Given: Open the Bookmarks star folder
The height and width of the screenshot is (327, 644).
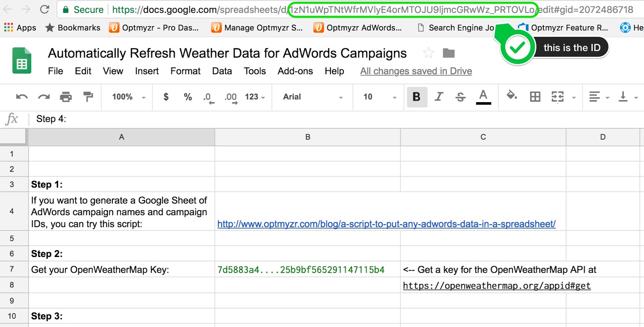Looking at the screenshot, I should point(72,27).
